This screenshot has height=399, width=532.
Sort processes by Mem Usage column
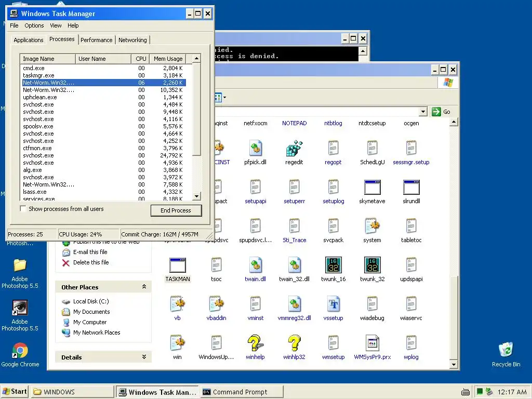click(168, 59)
